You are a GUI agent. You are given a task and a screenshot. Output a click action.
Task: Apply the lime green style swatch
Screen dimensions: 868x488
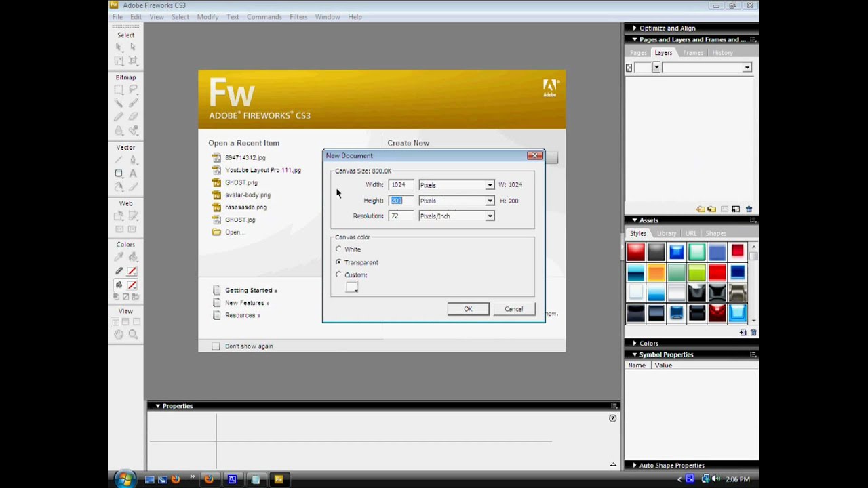pyautogui.click(x=696, y=273)
